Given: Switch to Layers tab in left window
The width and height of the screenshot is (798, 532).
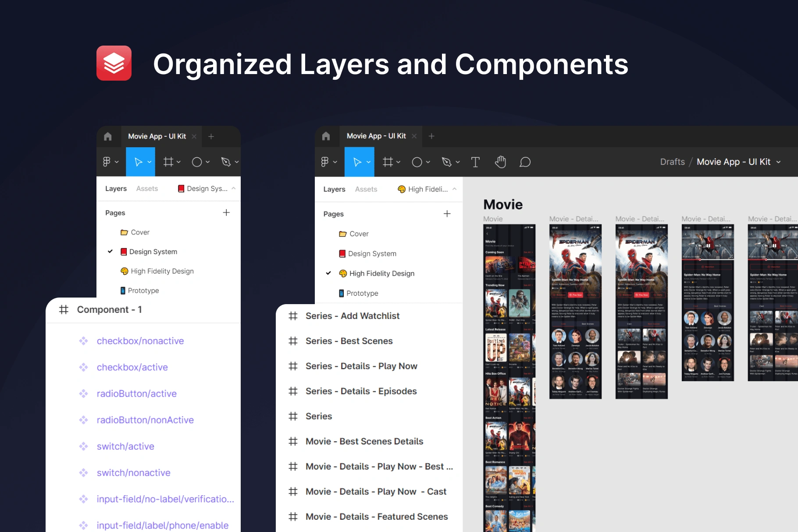Looking at the screenshot, I should click(x=116, y=188).
